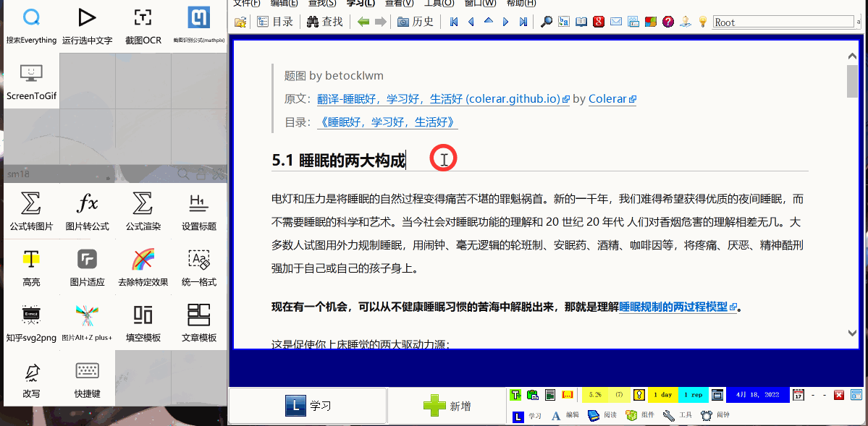
Task: Switch to the 编辑 bottom tab
Action: point(565,415)
